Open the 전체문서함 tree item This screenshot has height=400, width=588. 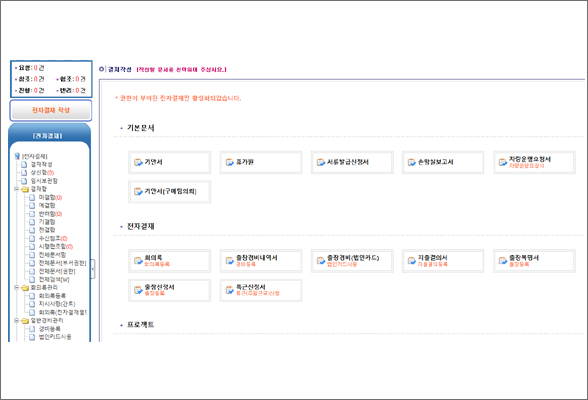(x=52, y=255)
